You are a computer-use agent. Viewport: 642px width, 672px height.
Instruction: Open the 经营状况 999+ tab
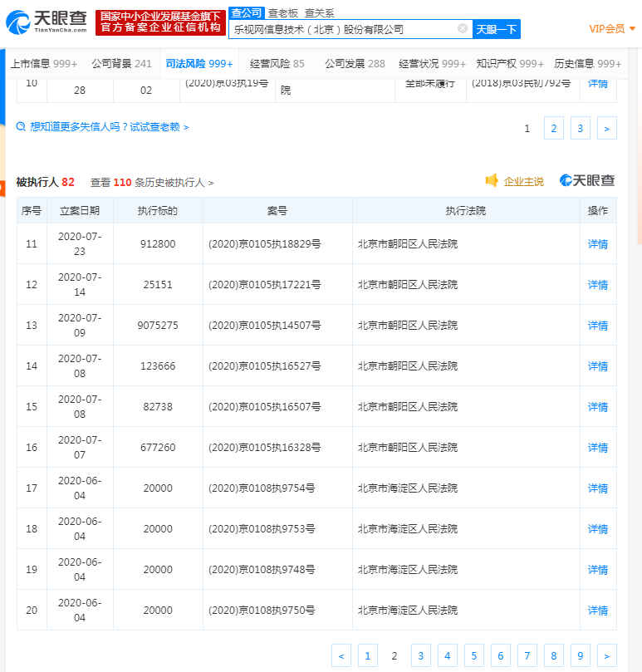pyautogui.click(x=432, y=64)
